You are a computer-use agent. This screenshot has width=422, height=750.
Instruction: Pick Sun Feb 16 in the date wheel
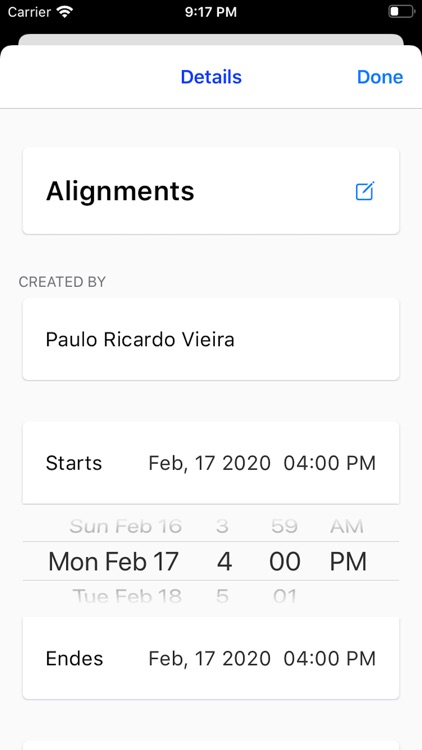pos(126,526)
